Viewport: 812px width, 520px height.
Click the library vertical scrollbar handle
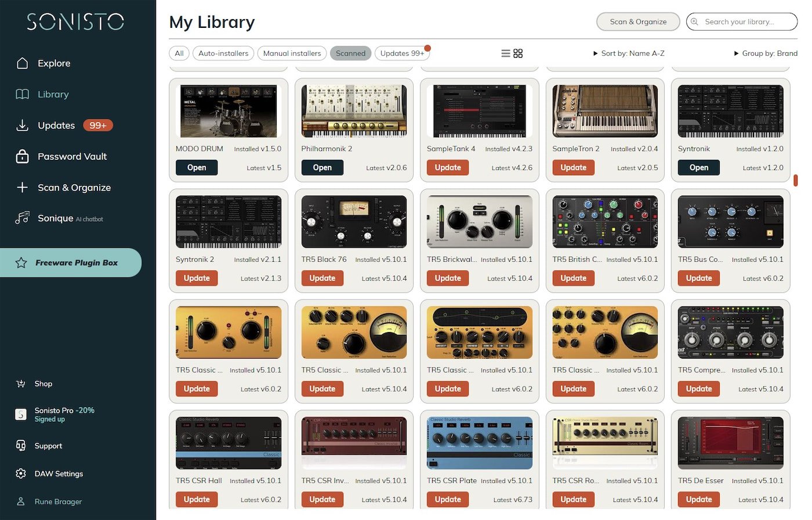coord(796,180)
